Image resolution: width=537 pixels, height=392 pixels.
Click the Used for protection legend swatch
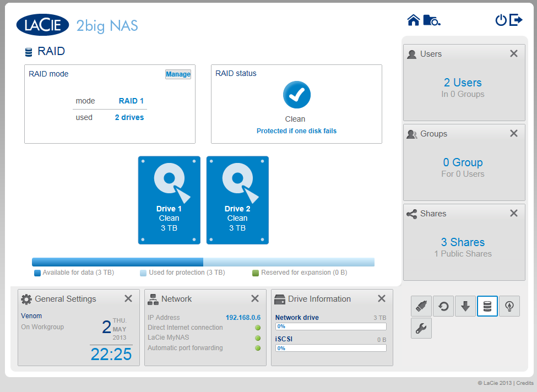143,273
